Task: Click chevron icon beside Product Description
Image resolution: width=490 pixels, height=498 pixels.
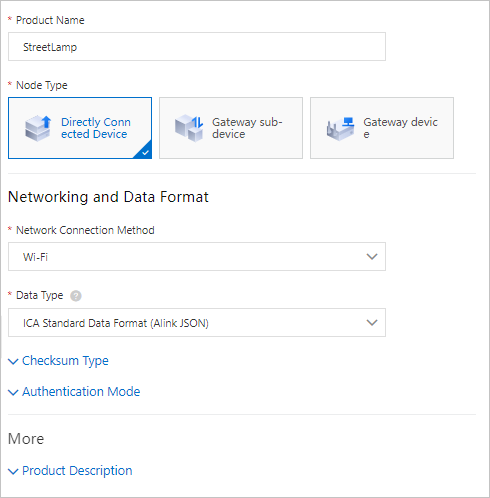Action: 13,471
